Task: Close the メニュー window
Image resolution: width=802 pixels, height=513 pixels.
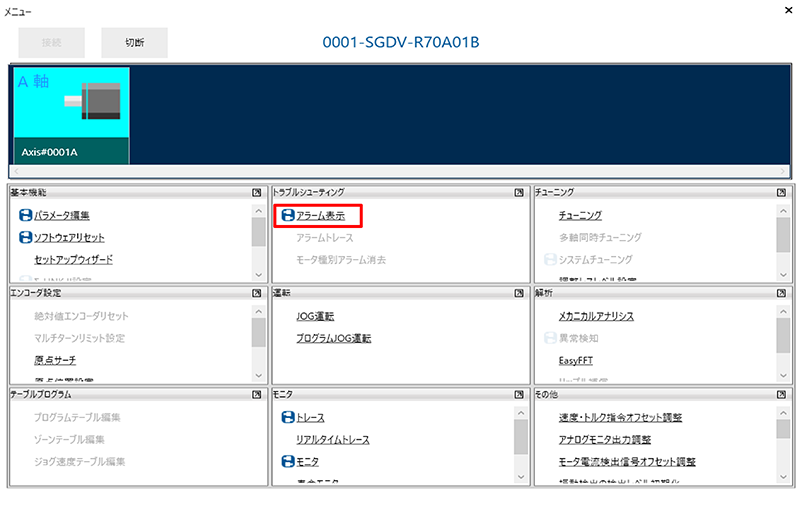Action: pos(789,10)
